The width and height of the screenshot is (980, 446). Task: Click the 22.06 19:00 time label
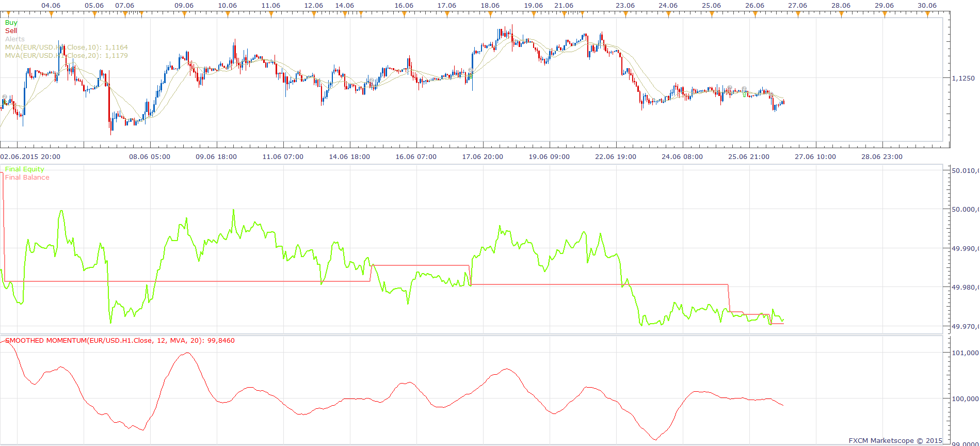pyautogui.click(x=616, y=157)
